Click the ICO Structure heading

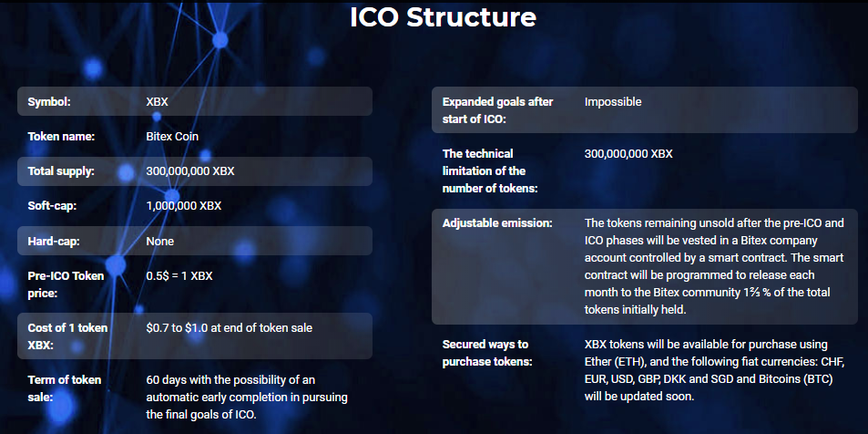pyautogui.click(x=443, y=18)
